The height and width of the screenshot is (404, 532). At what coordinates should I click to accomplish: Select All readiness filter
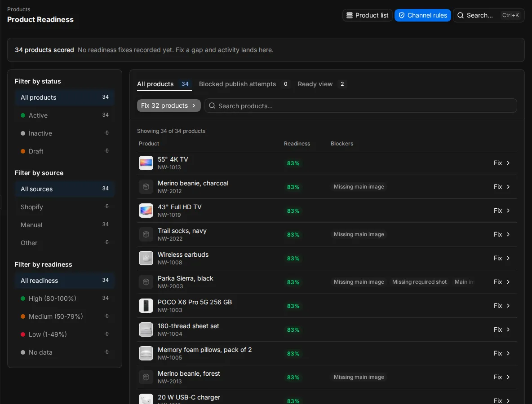tap(64, 280)
